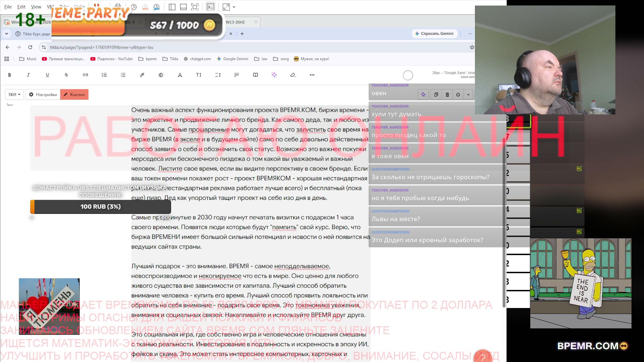Open the Мужик, не кури! bookmark
The image size is (644, 362).
click(x=312, y=59)
